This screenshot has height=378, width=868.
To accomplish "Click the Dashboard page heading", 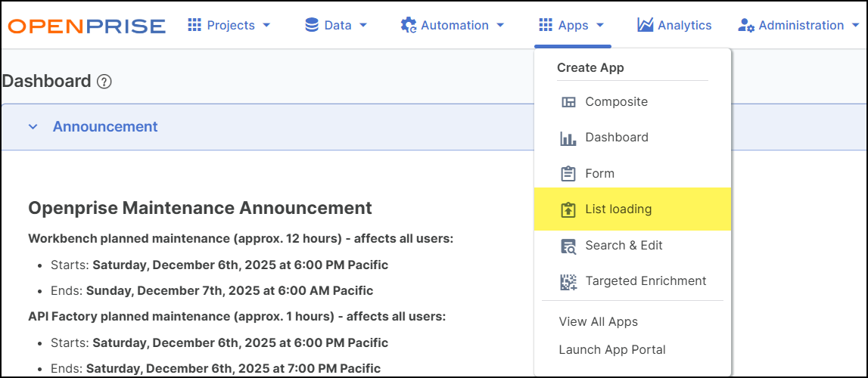I will (x=46, y=81).
